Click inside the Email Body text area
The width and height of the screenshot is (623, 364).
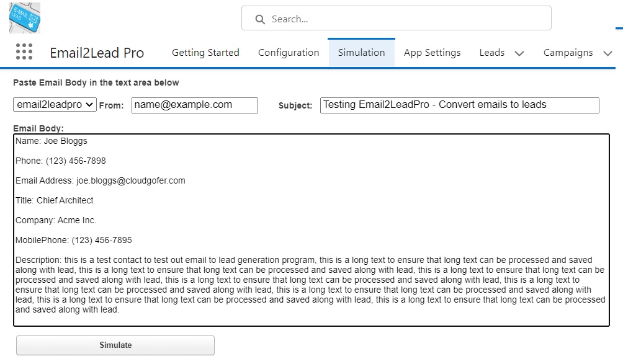[x=311, y=230]
